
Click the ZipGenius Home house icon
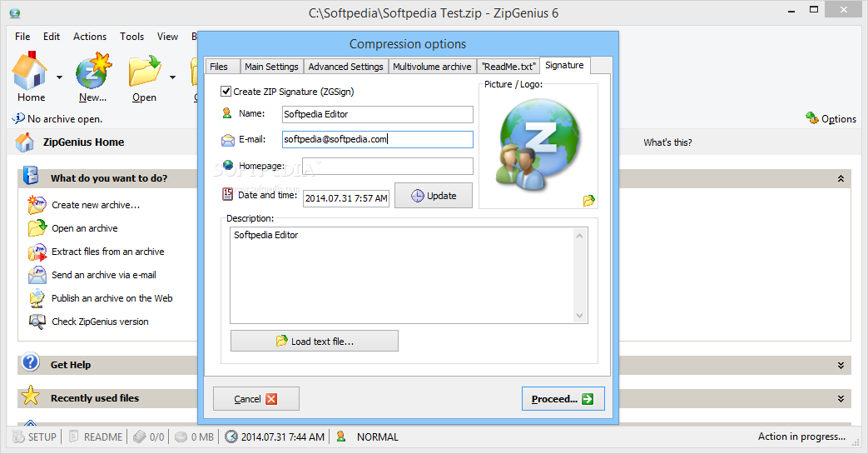pos(24,142)
